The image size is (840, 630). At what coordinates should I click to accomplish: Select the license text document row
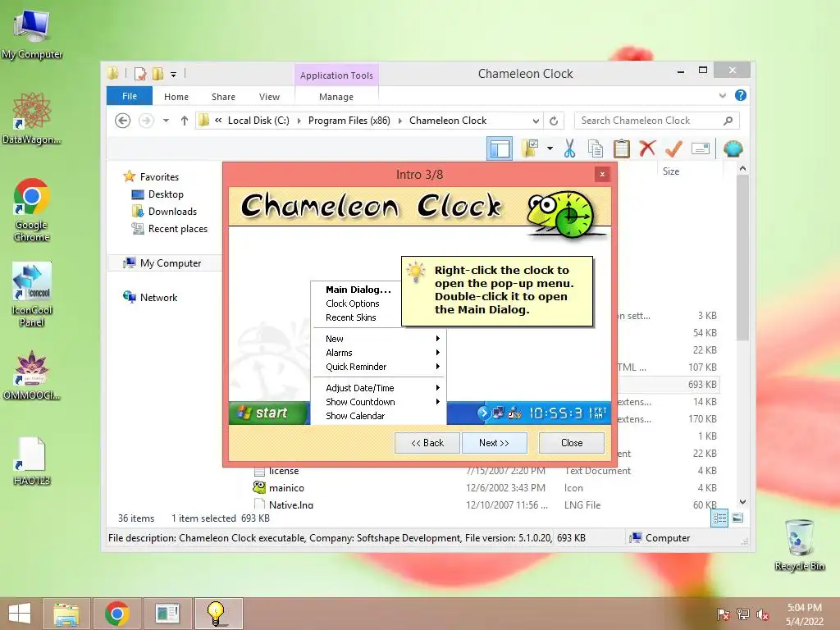[486, 471]
